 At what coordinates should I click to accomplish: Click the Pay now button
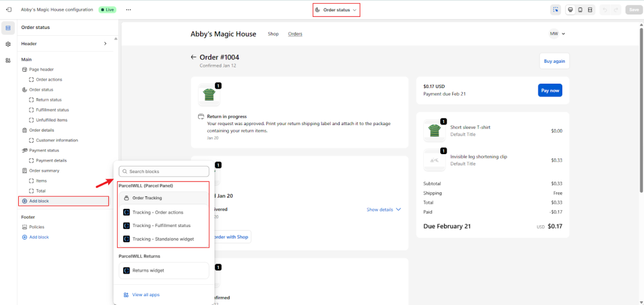pos(550,91)
